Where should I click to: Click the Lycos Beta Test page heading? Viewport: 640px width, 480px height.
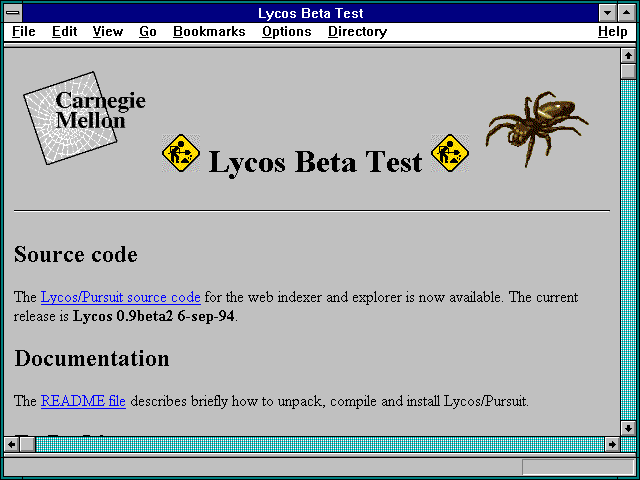coord(315,162)
